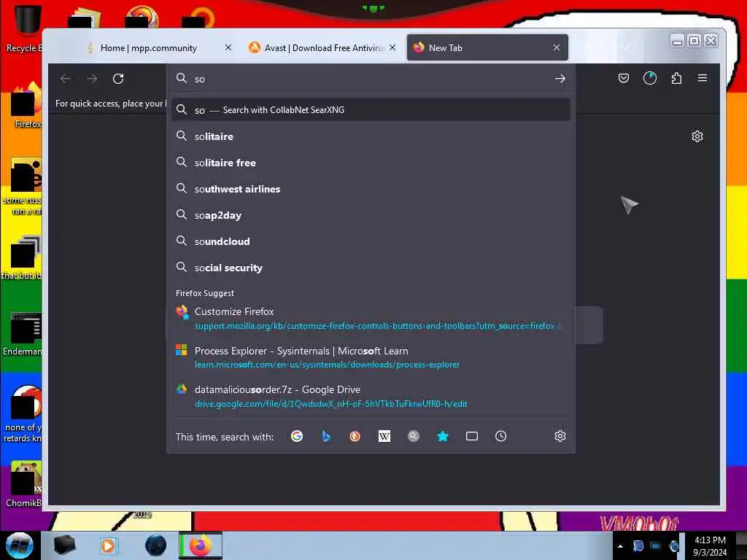The height and width of the screenshot is (560, 747).
Task: Choose the 'solitaire free' suggestion
Action: coord(371,163)
